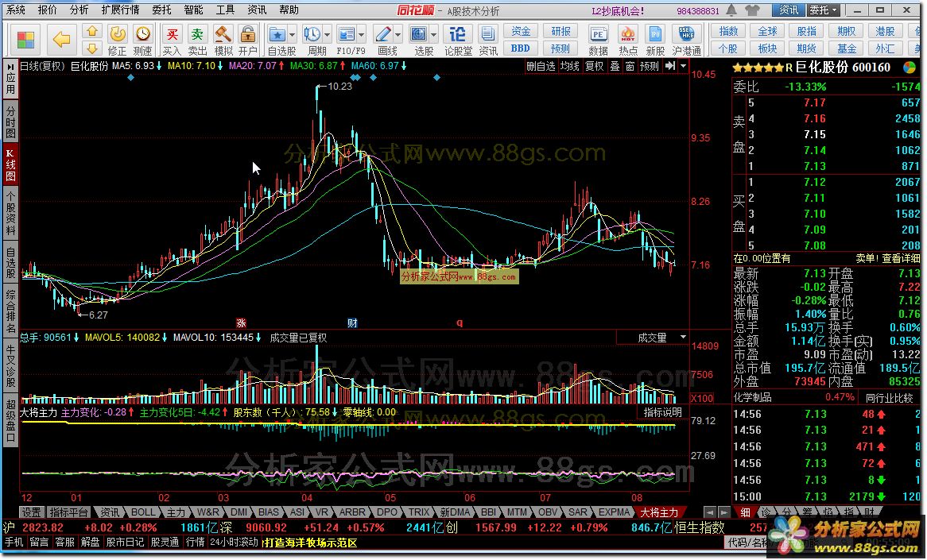Screen dimensions: 927x560
Task: Click the 修正 refresh icon
Action: pos(117,34)
